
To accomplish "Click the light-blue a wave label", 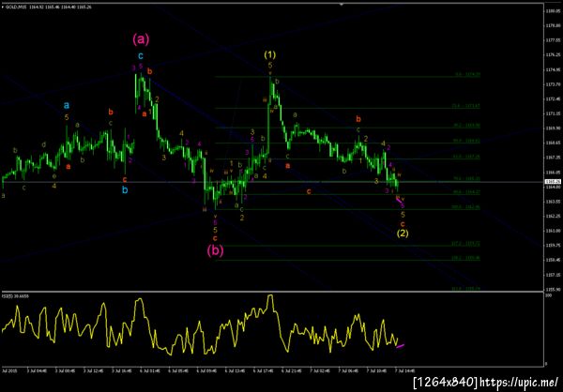I will point(67,105).
